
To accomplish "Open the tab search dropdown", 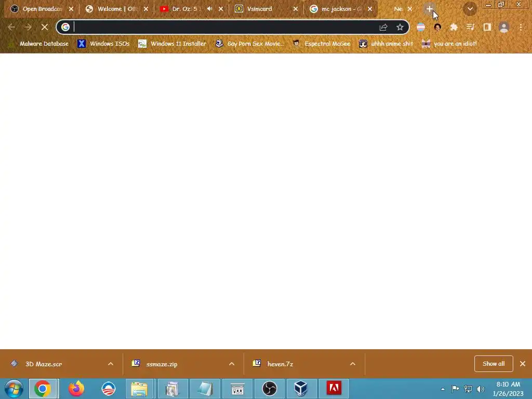I will click(x=470, y=9).
